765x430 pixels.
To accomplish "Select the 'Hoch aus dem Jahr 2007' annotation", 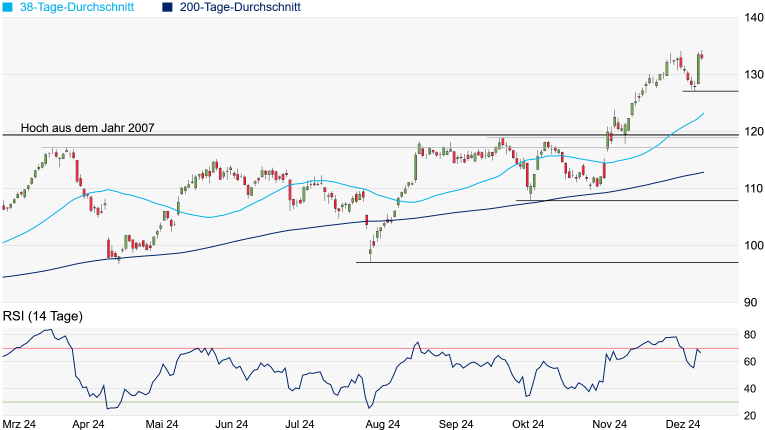I will coord(88,128).
